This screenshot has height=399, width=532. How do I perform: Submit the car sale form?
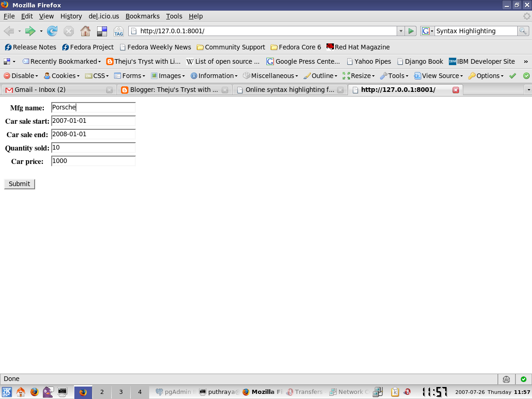point(19,184)
